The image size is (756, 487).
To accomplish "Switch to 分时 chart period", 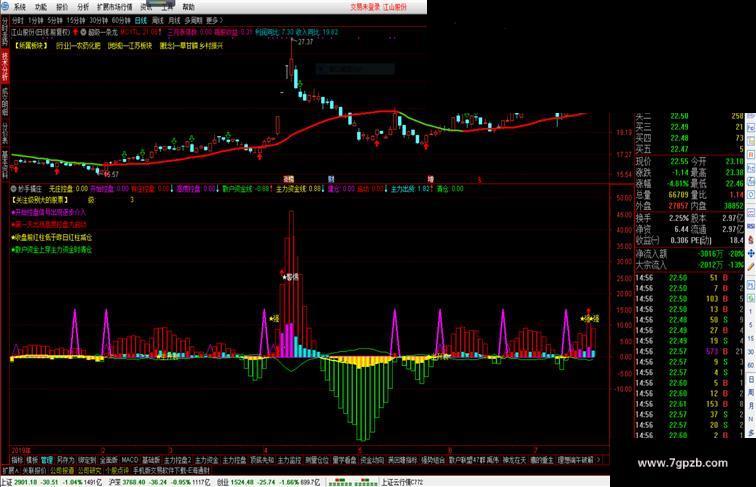I will tap(17, 20).
